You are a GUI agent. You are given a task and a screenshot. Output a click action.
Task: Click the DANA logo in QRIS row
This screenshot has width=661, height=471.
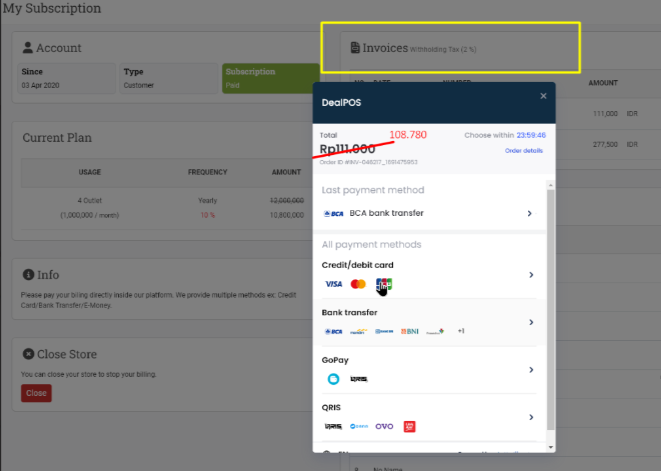(x=359, y=426)
